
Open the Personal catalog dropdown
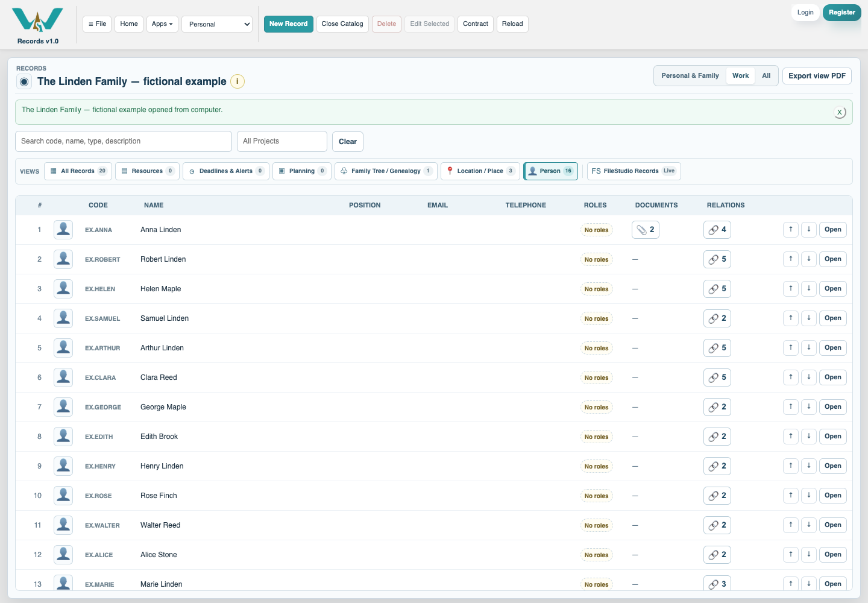(217, 24)
